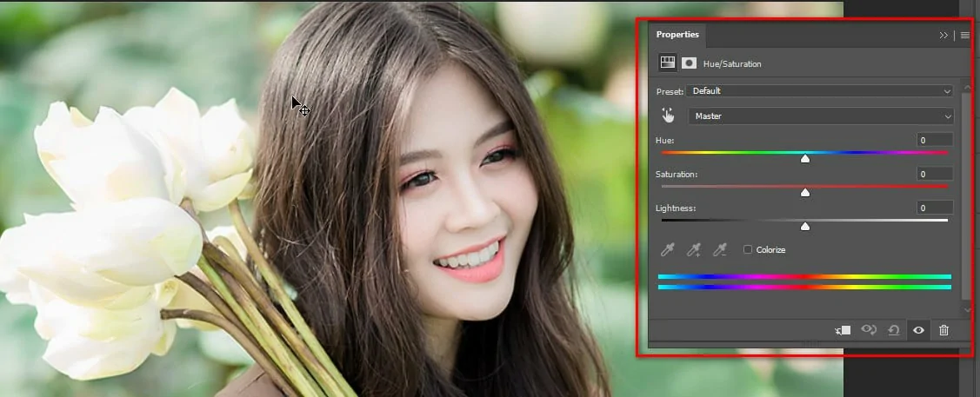Collapse the Properties panel with double arrows

pyautogui.click(x=943, y=36)
